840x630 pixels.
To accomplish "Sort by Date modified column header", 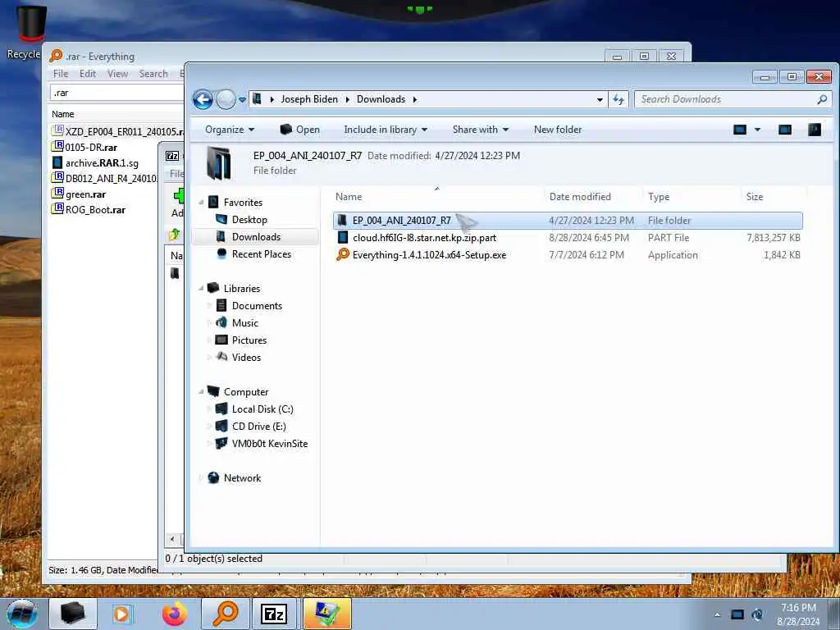I will pyautogui.click(x=580, y=197).
